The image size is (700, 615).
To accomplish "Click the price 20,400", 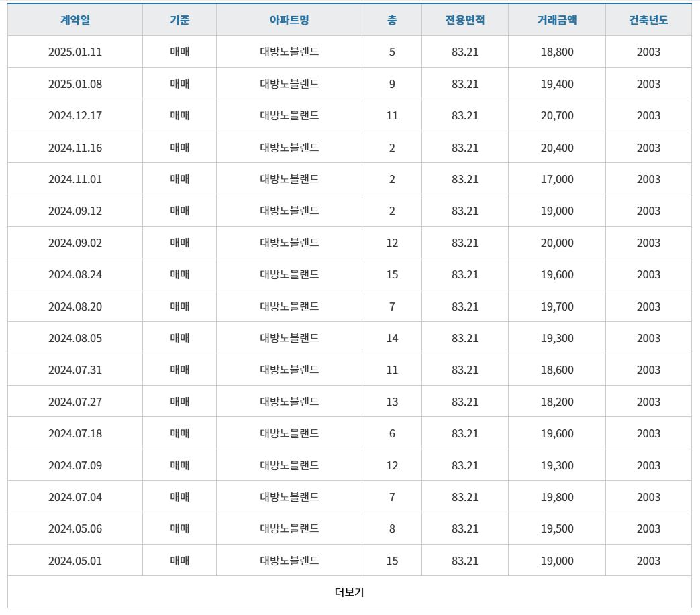I will click(557, 148).
